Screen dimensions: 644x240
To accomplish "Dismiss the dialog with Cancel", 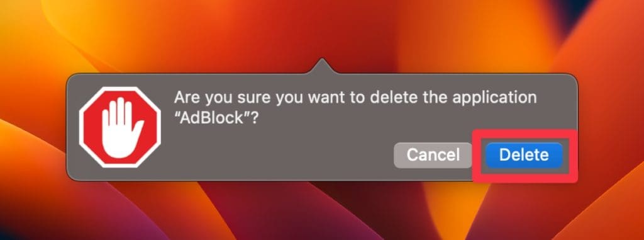I will click(433, 155).
